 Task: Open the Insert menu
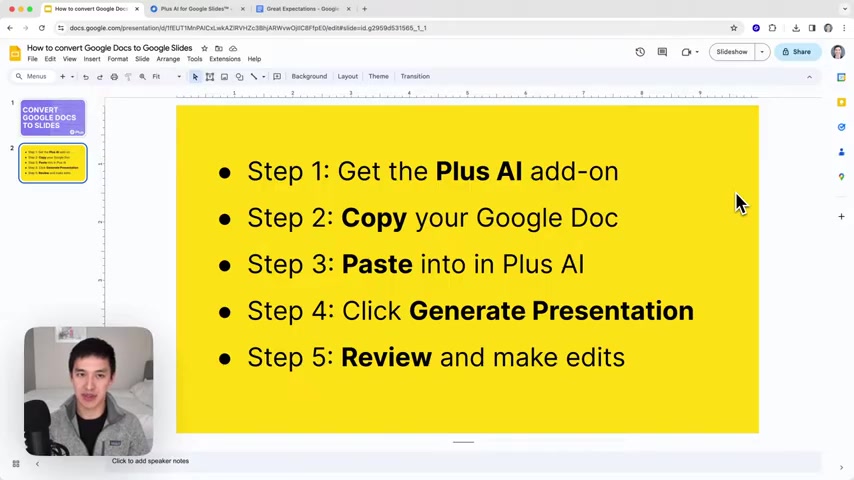(92, 59)
